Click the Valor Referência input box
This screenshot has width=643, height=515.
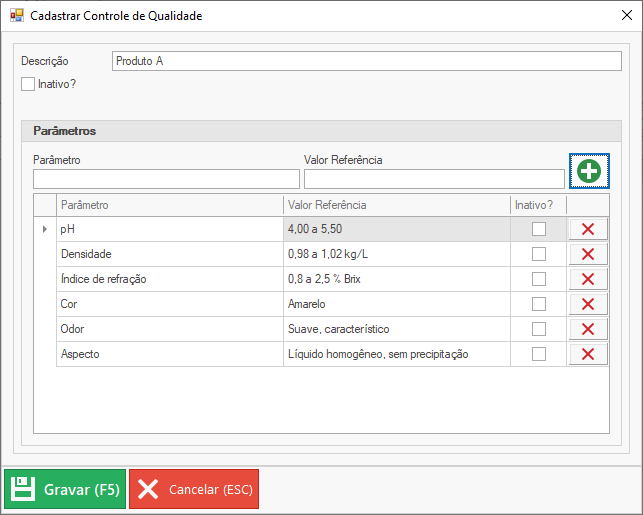tap(432, 179)
